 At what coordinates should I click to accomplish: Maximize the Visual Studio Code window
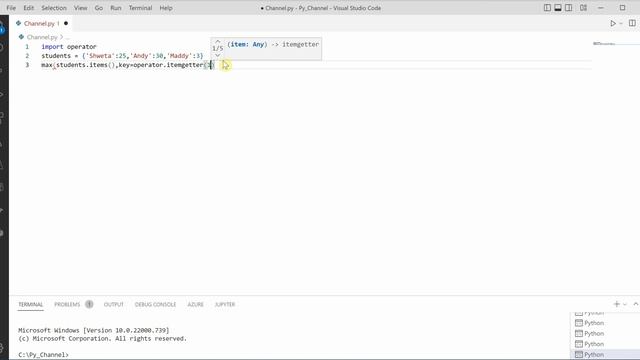coord(622,8)
